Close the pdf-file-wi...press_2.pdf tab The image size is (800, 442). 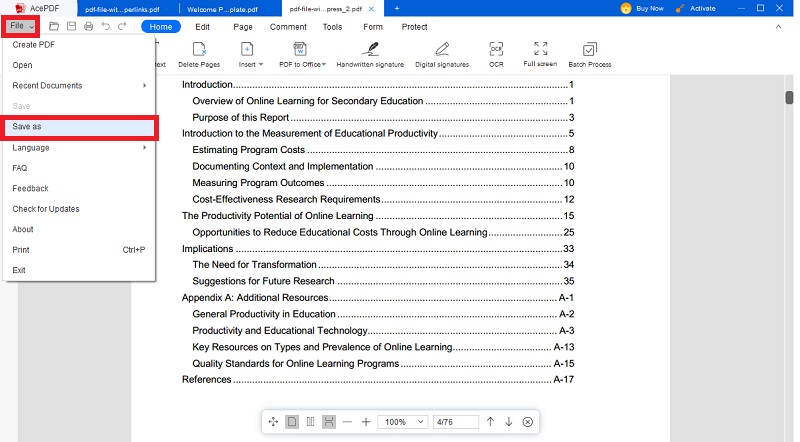pyautogui.click(x=371, y=9)
